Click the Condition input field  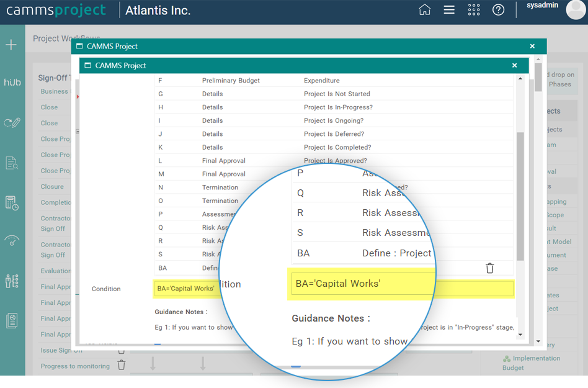(333, 289)
